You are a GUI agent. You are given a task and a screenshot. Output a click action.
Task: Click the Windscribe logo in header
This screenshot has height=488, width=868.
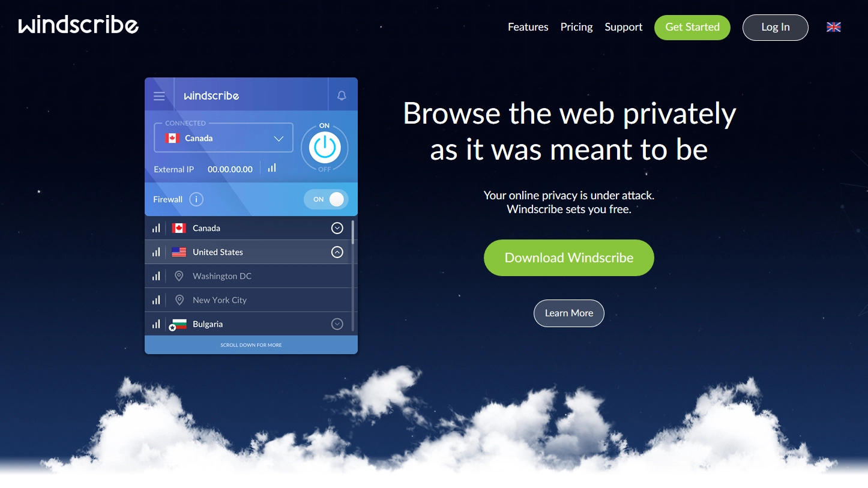(x=79, y=25)
